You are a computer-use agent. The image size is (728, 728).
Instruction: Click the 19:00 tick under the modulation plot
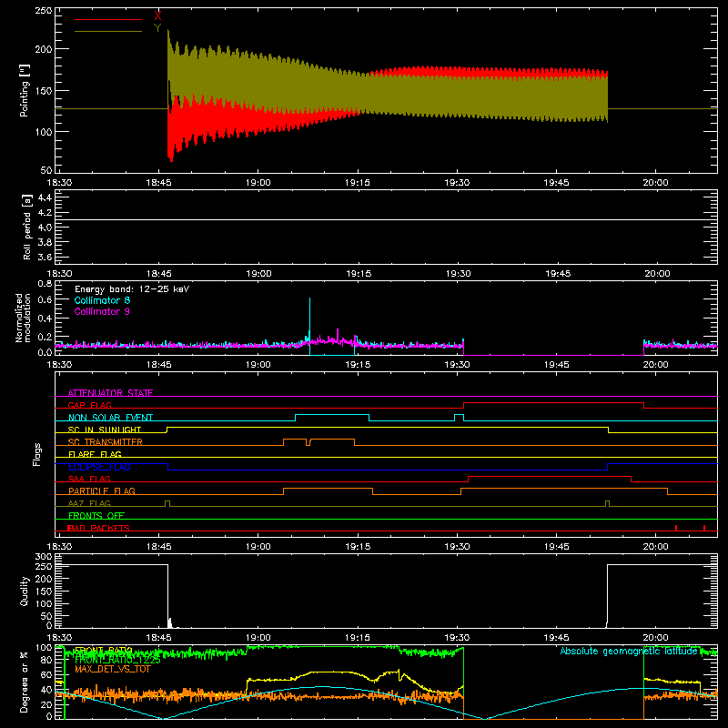coord(258,365)
